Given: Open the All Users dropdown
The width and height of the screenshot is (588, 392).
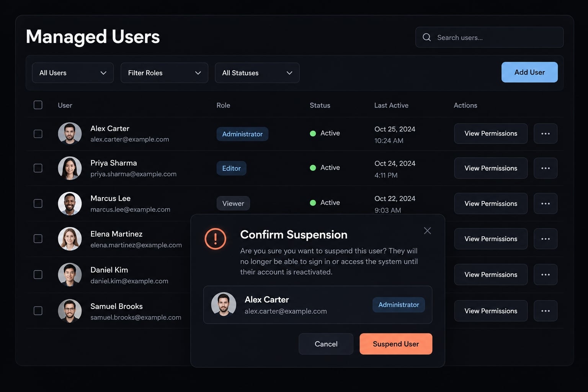Looking at the screenshot, I should [x=73, y=73].
